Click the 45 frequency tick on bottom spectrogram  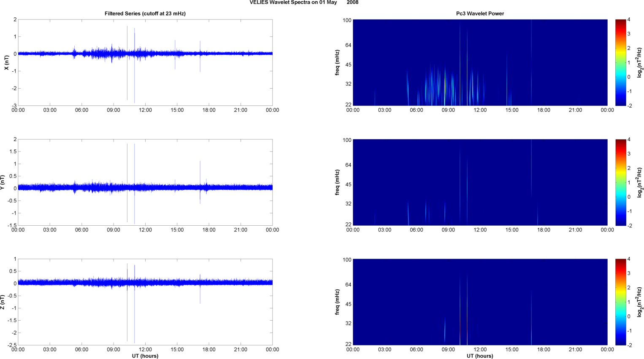(x=349, y=304)
